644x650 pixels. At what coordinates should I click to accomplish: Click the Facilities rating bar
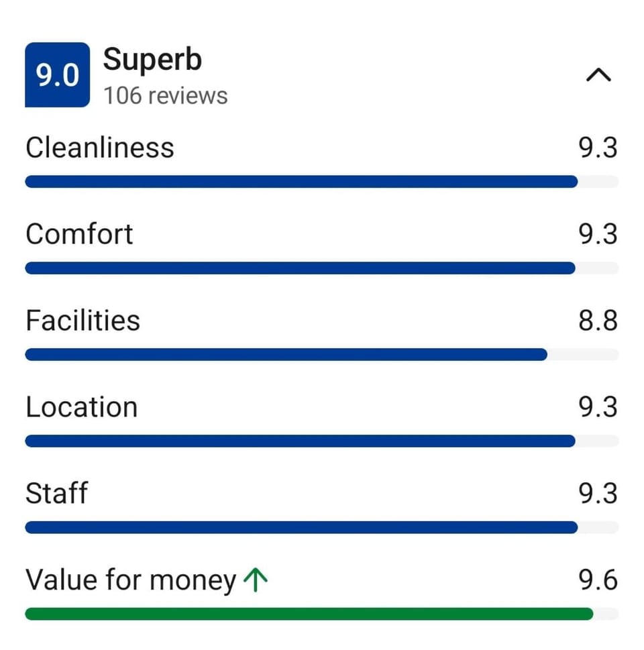point(322,355)
